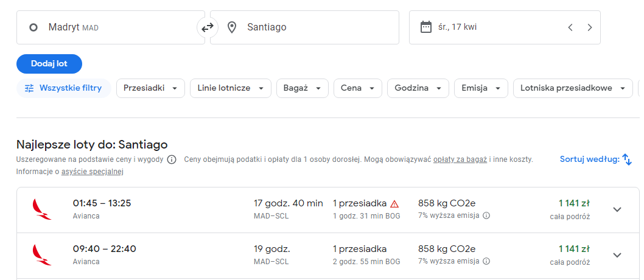The width and height of the screenshot is (644, 280).
Task: Open emission info icon on second flight
Action: [x=486, y=261]
